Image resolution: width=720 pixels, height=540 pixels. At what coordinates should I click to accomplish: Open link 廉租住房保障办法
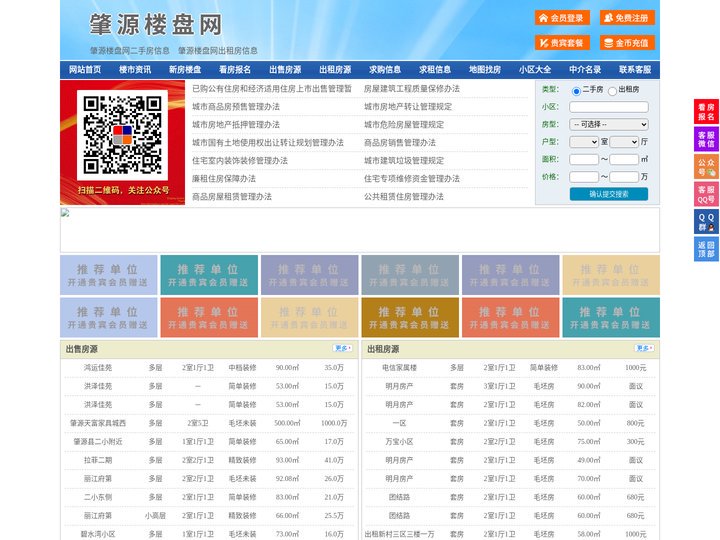pos(224,179)
